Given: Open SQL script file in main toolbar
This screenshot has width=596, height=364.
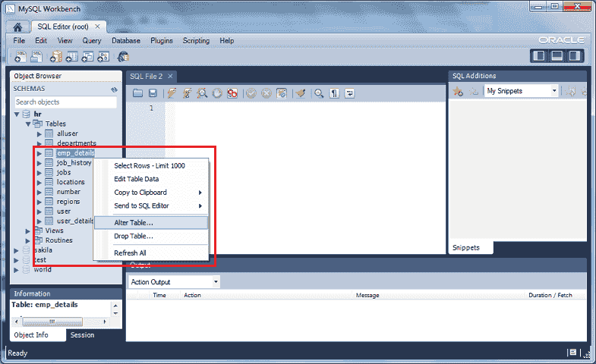Looking at the screenshot, I should (x=36, y=57).
